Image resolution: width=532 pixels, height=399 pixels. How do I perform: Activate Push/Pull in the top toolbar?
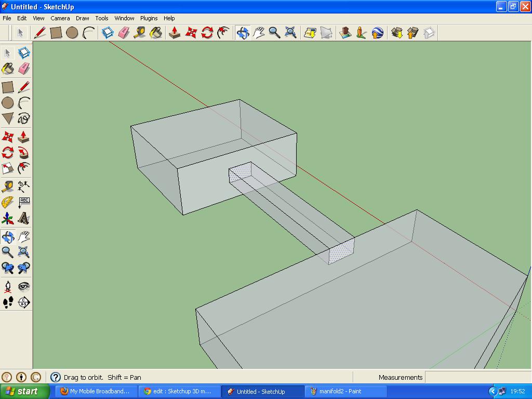175,33
